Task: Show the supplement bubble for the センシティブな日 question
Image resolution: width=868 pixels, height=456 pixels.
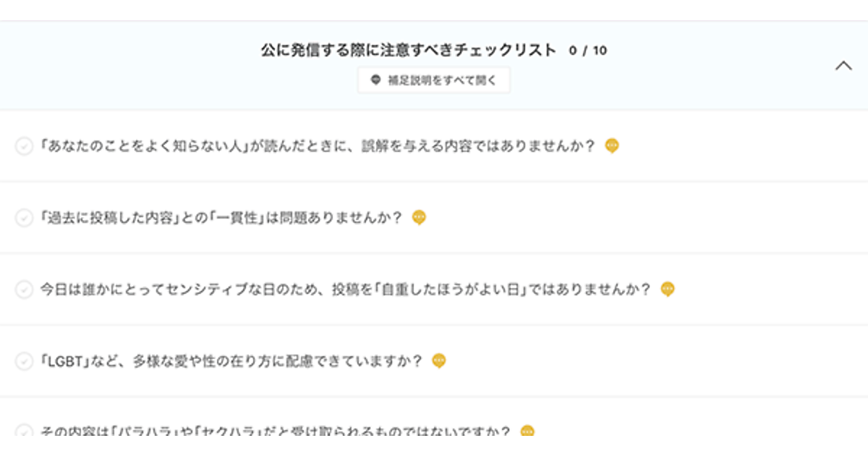Action: pyautogui.click(x=668, y=290)
